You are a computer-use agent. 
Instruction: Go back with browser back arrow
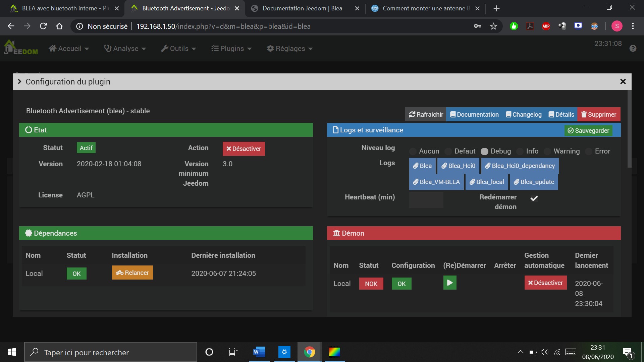pos(11,26)
